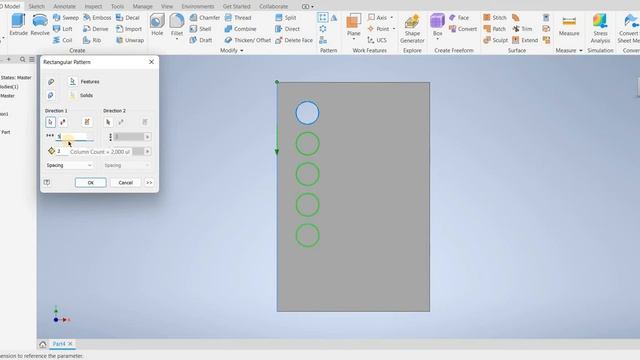Pick the Derive tool

pyautogui.click(x=96, y=29)
